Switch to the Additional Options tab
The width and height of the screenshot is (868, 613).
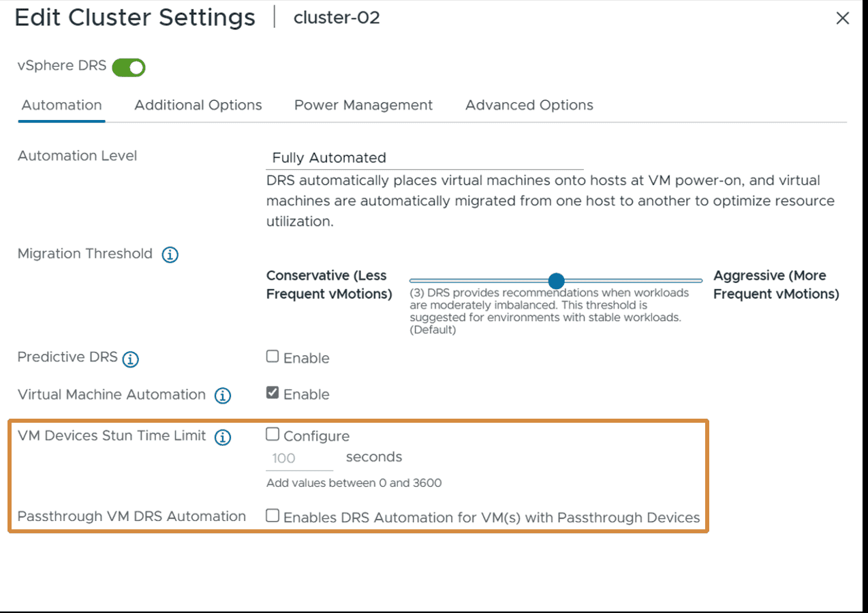tap(198, 105)
